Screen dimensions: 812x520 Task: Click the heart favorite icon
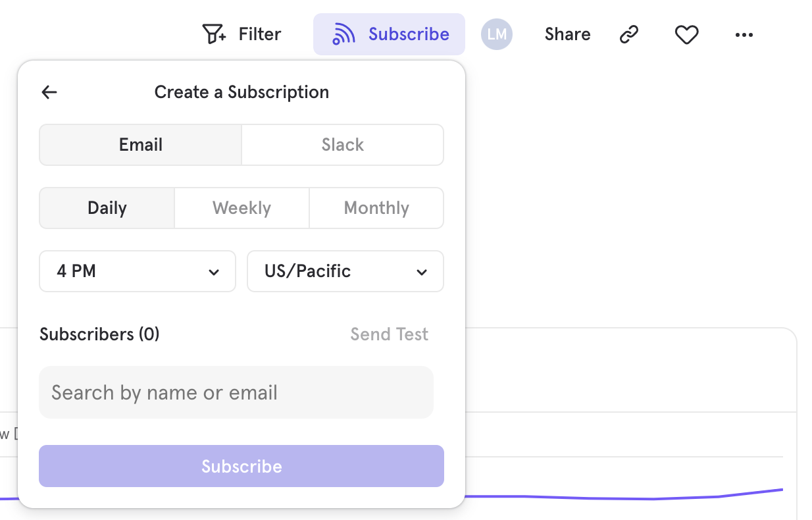[686, 34]
